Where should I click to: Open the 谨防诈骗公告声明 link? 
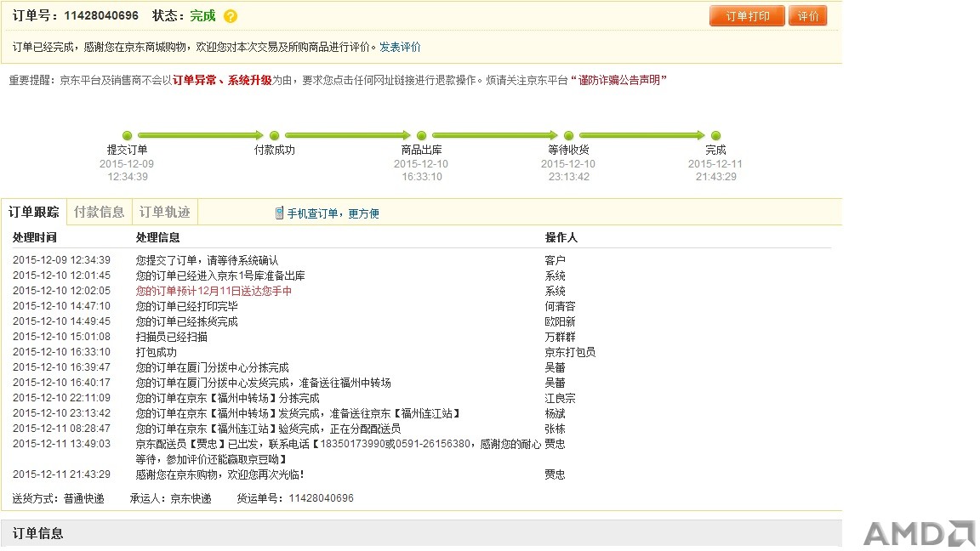point(618,80)
